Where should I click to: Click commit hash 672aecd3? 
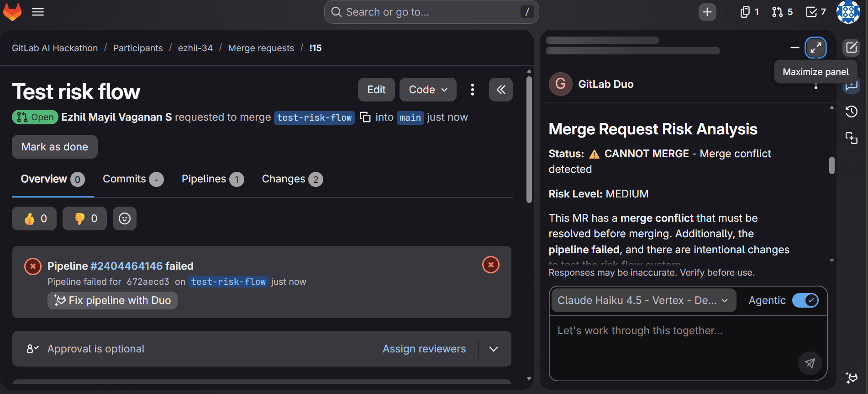(x=148, y=282)
